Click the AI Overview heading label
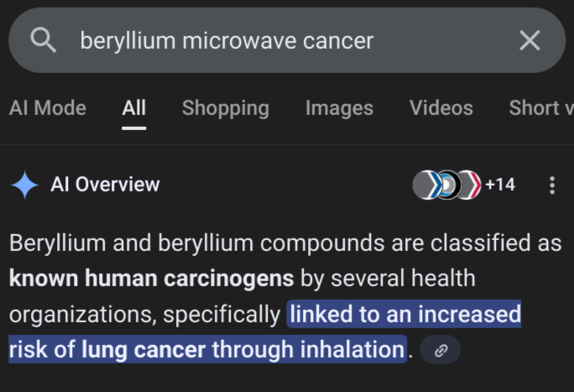 (x=105, y=185)
